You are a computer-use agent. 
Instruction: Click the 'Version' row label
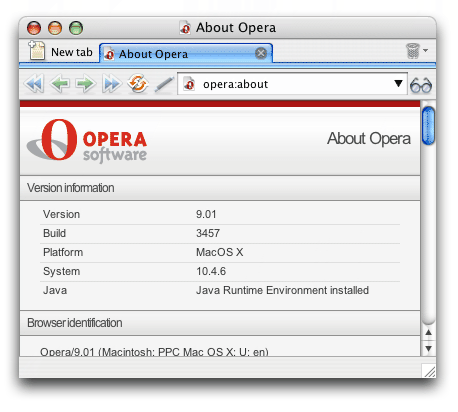coord(61,214)
